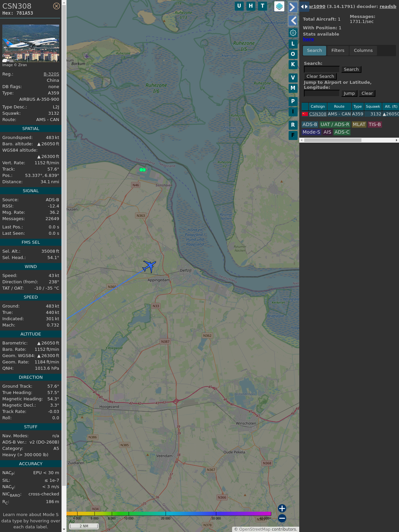Toggle the L map option button
Screen dimensions: 399x532
293,44
